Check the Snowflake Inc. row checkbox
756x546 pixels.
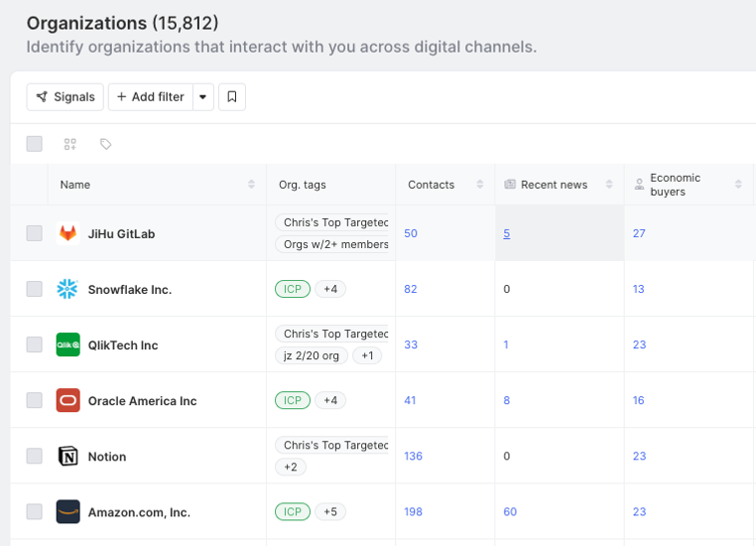coord(35,289)
